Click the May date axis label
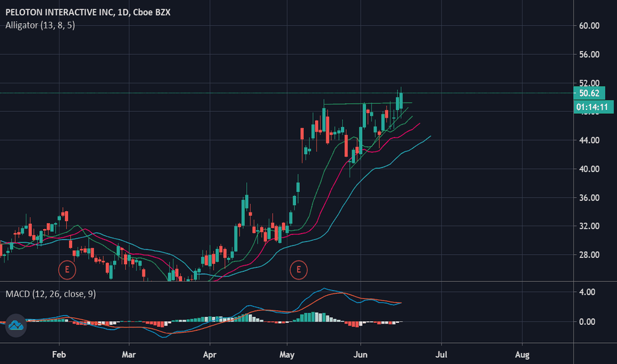Viewport: 617px width, 364px height. 287,355
